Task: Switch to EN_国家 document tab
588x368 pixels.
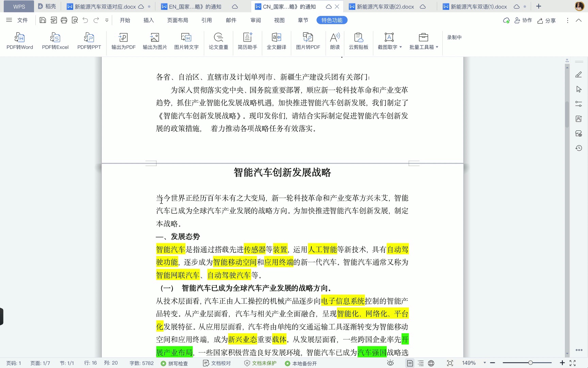Action: 199,6
